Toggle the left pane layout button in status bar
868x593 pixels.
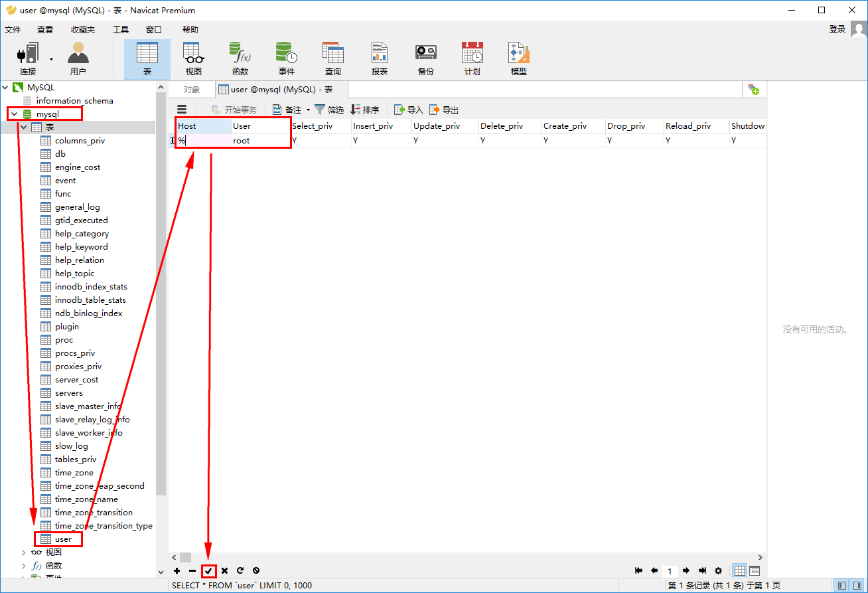842,586
